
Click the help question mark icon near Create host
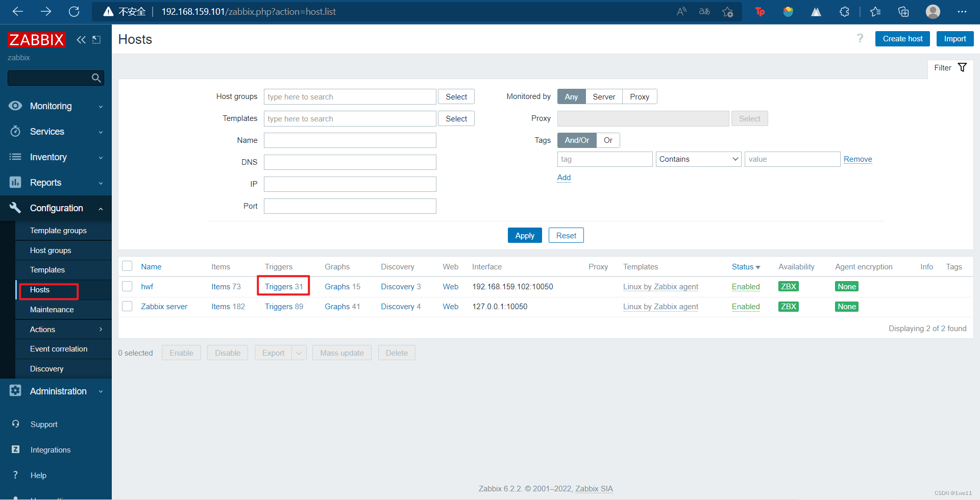click(x=860, y=38)
